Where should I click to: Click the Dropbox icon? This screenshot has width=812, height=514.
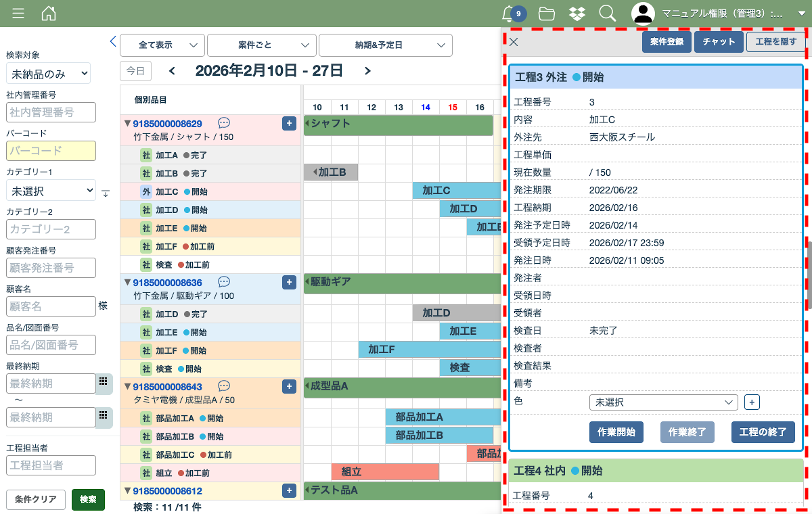point(577,14)
